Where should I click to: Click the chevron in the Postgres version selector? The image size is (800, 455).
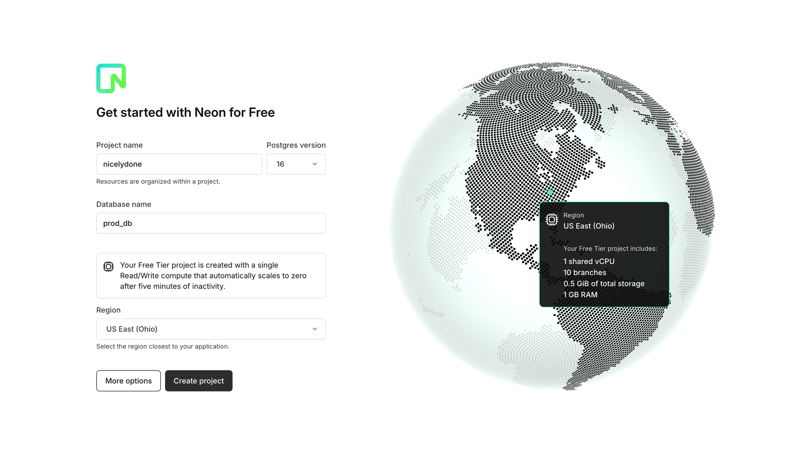tap(314, 164)
